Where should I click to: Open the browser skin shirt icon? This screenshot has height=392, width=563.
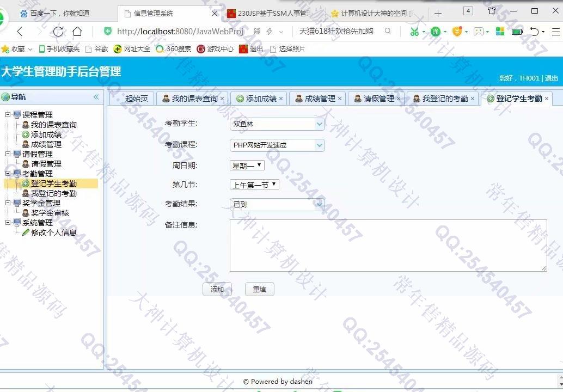coord(492,11)
